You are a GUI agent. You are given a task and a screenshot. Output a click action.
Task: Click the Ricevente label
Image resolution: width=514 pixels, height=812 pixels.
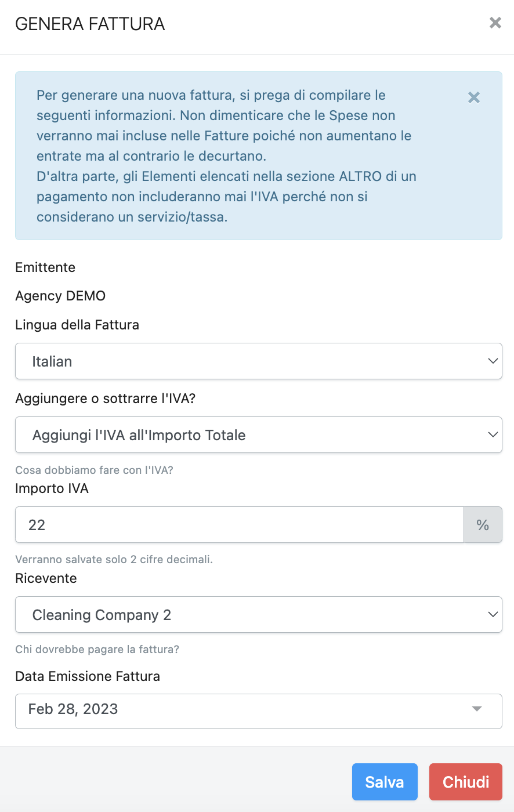(x=46, y=578)
